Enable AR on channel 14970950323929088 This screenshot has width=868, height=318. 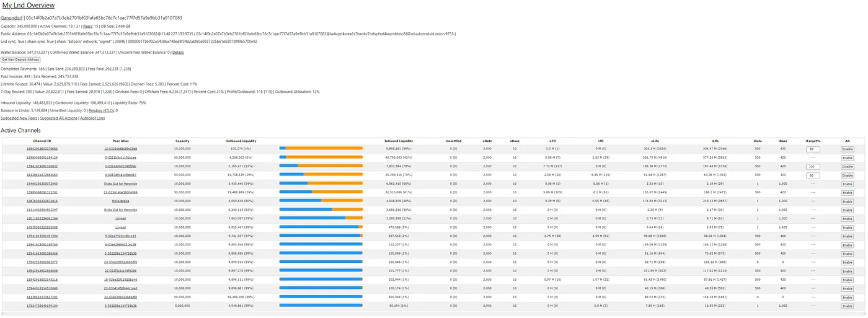click(x=848, y=227)
